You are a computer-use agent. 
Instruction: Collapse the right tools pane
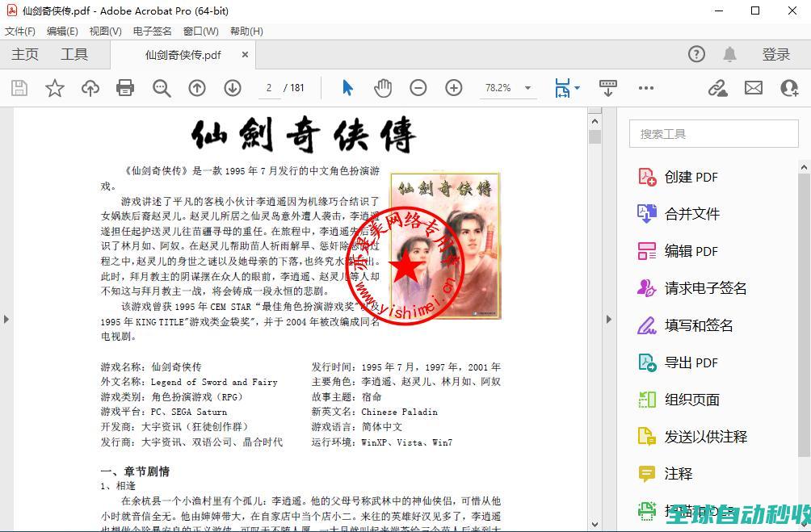pyautogui.click(x=609, y=319)
